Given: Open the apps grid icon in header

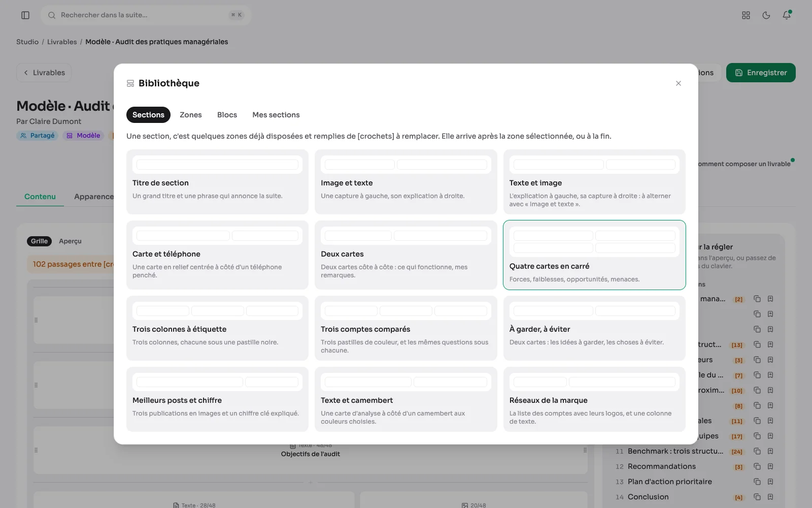Looking at the screenshot, I should 746,15.
